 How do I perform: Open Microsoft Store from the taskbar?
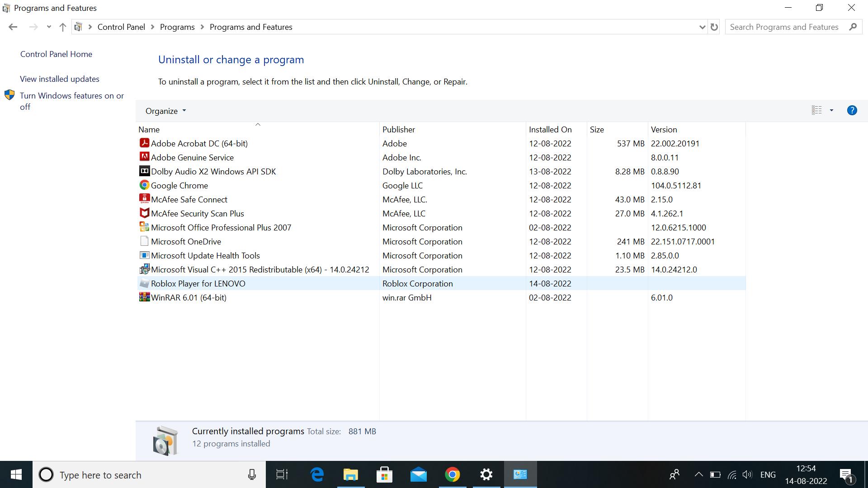[384, 474]
